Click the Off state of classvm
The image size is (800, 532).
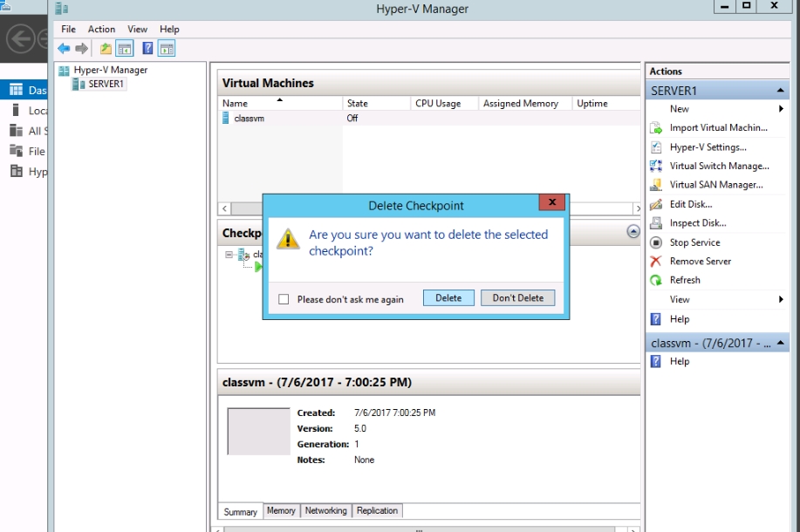point(352,119)
